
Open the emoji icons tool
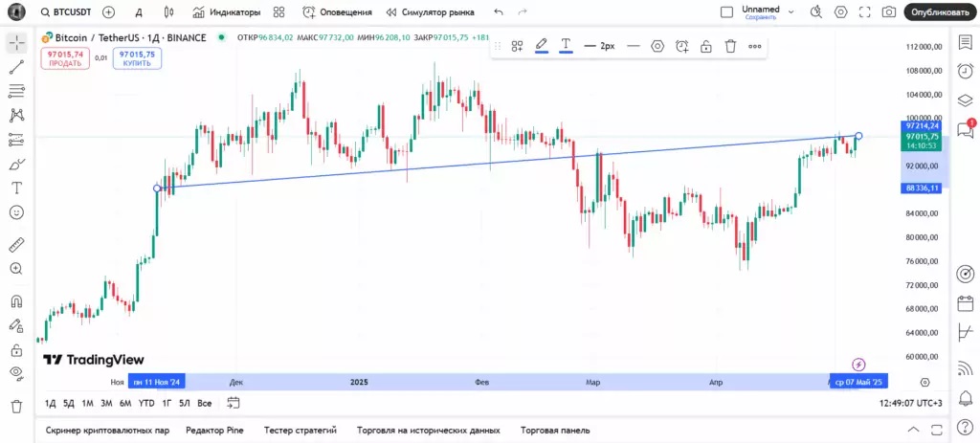point(17,212)
